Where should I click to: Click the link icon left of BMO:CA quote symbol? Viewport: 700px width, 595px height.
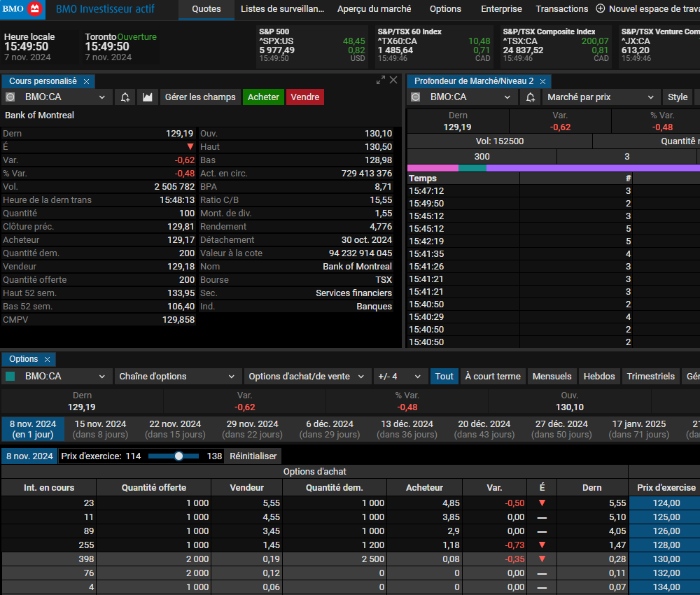click(10, 97)
